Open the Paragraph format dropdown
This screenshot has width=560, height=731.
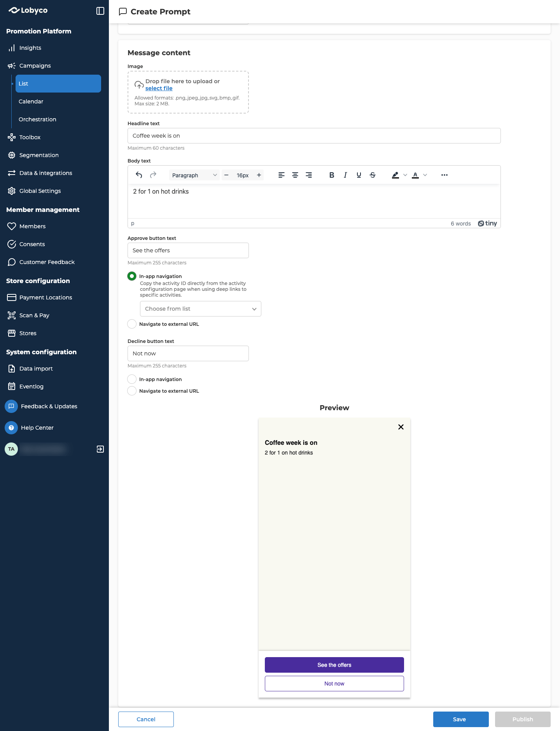(x=194, y=175)
